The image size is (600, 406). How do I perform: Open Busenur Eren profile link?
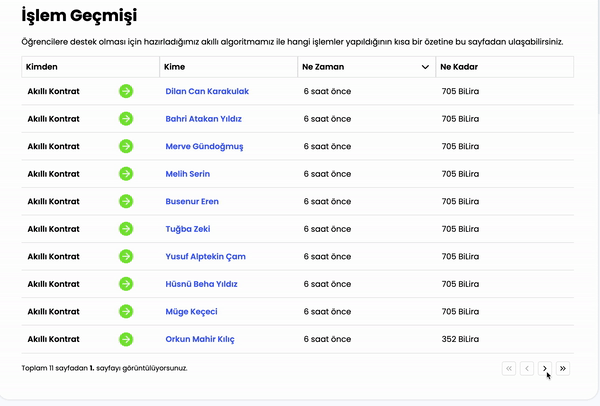tap(192, 201)
